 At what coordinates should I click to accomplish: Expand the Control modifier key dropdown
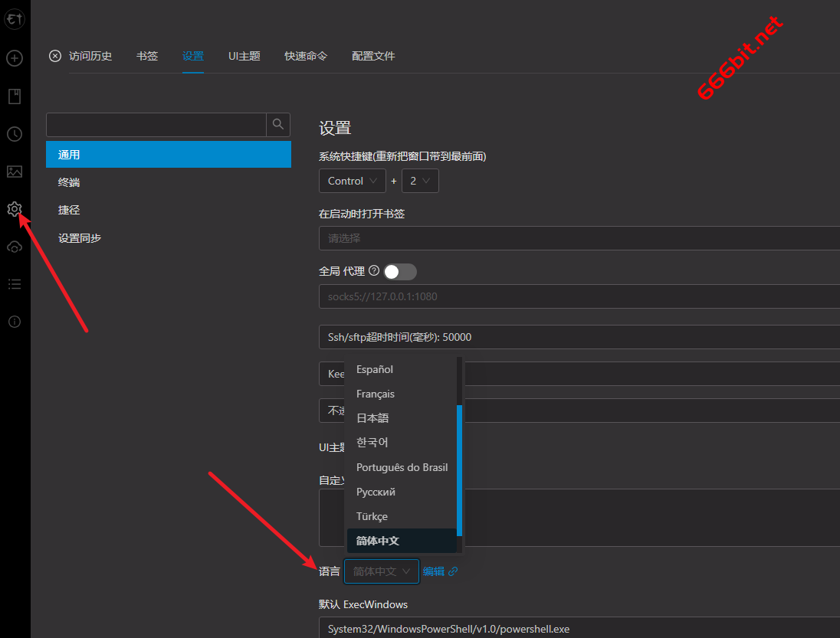pyautogui.click(x=352, y=181)
